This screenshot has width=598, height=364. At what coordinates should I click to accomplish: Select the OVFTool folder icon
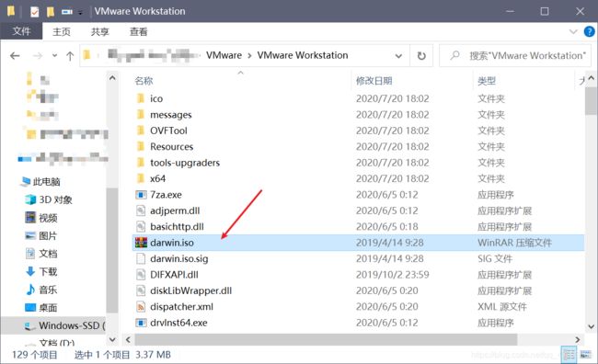click(141, 131)
